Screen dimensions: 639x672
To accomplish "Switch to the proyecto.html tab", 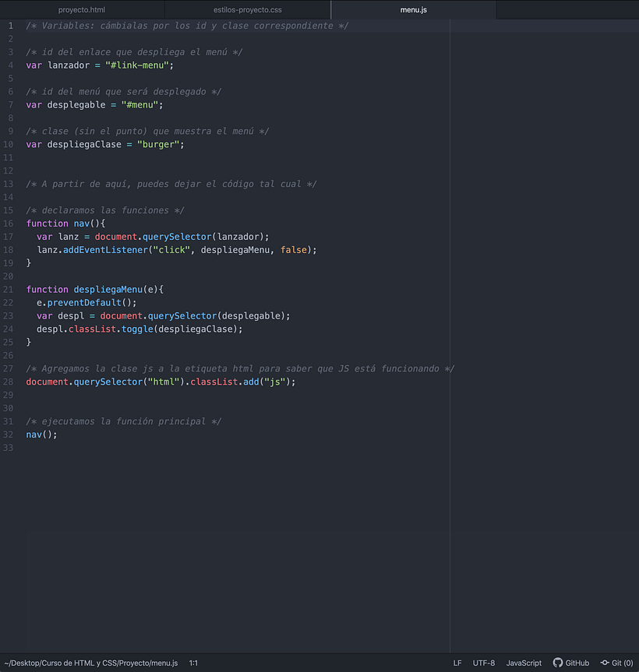I will pyautogui.click(x=82, y=9).
